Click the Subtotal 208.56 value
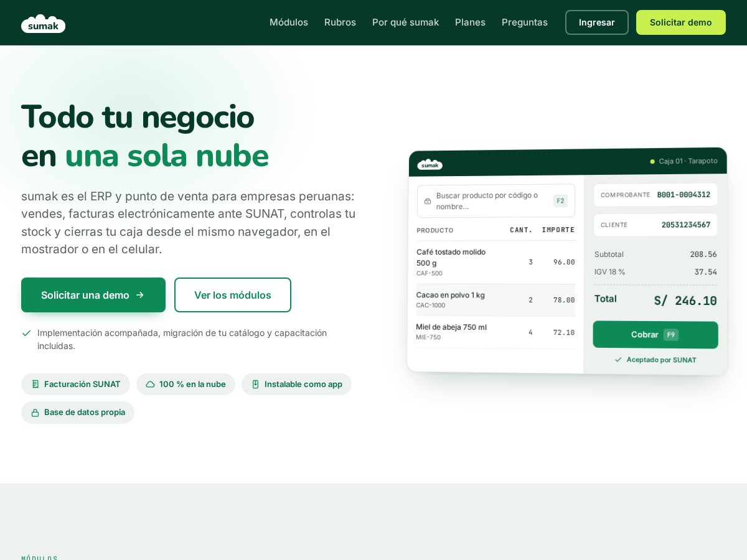 (x=703, y=254)
